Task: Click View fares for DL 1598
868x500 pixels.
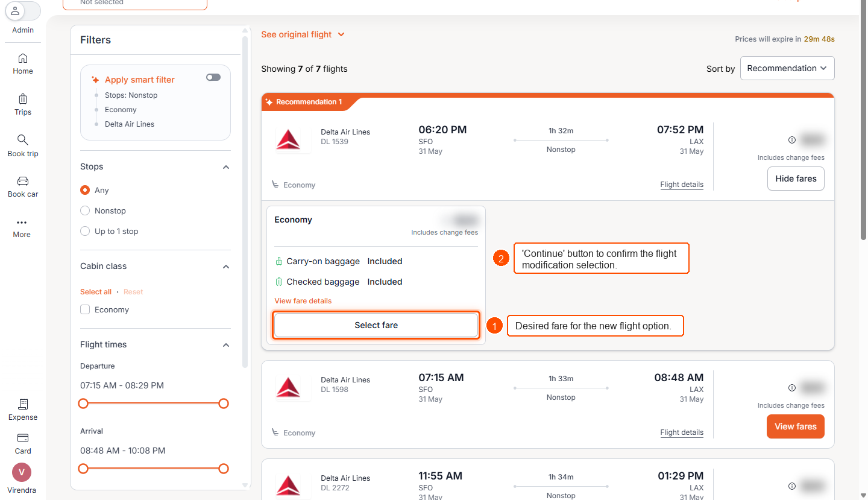Action: click(x=796, y=426)
